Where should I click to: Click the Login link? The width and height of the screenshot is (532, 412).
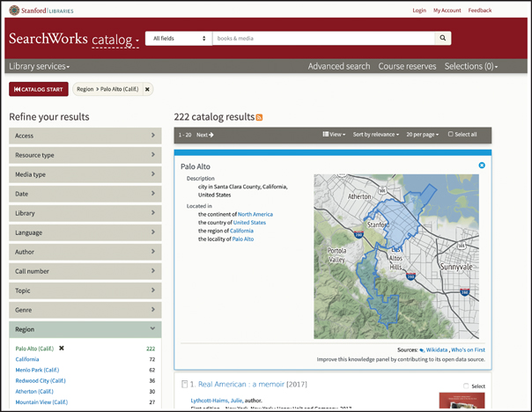point(419,11)
